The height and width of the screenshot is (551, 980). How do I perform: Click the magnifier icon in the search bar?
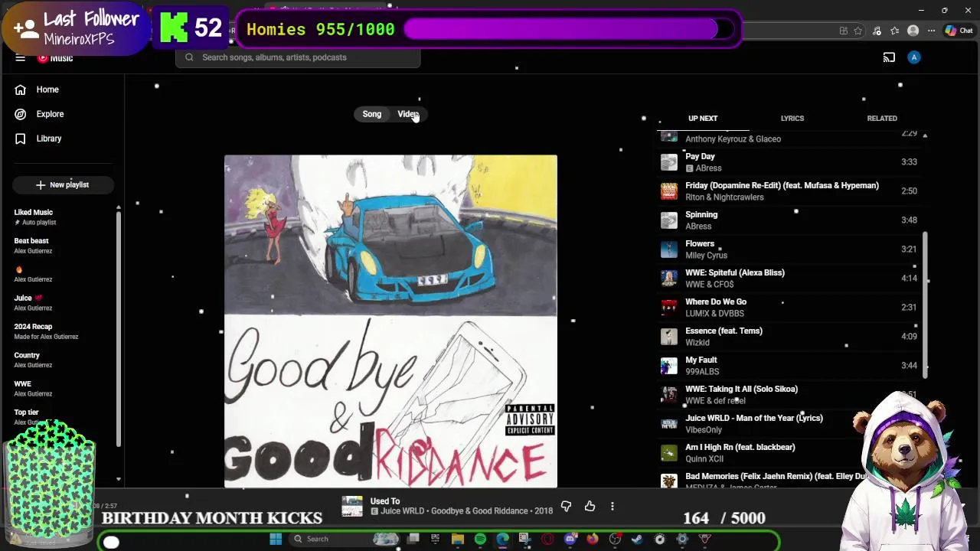(189, 57)
